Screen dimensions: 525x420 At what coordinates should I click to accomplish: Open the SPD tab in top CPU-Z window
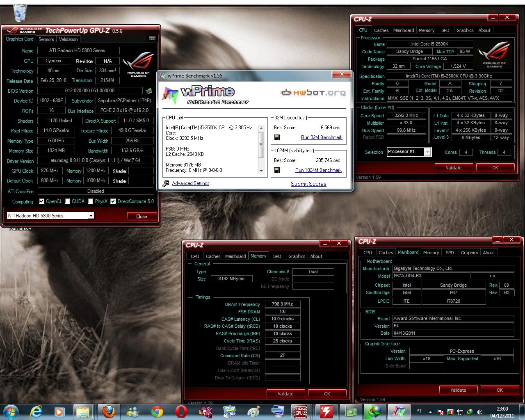click(x=445, y=30)
